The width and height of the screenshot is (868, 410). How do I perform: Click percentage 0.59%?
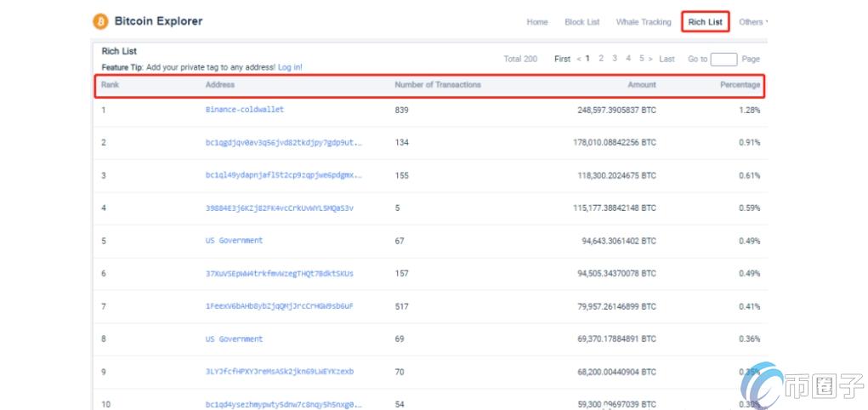coord(750,208)
